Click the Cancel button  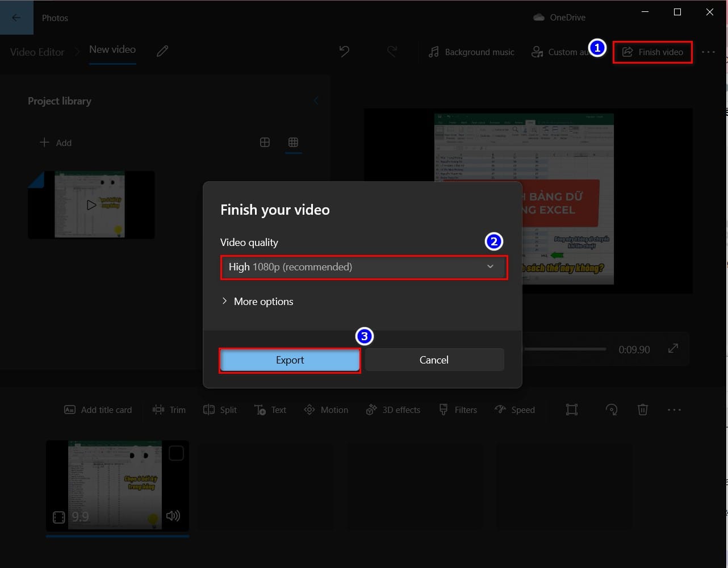[x=434, y=360]
